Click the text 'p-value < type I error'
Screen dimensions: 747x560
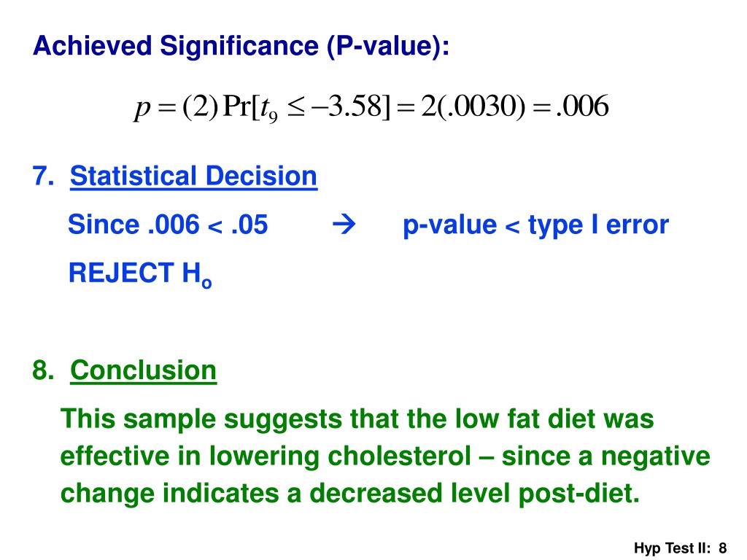535,226
